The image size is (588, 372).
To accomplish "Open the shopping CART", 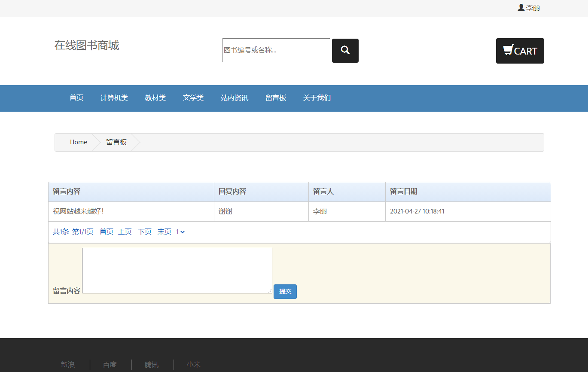I will [520, 51].
